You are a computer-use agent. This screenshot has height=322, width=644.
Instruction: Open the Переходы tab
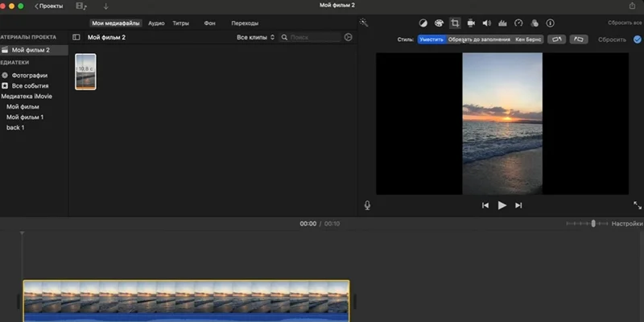(x=245, y=23)
